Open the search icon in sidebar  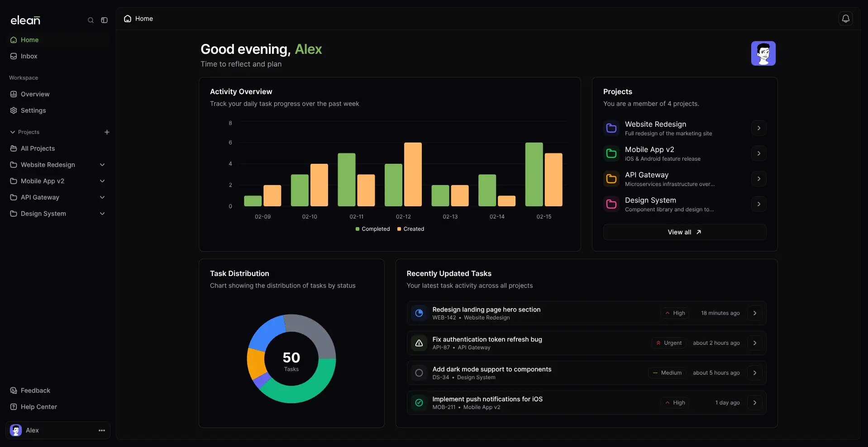pos(91,20)
